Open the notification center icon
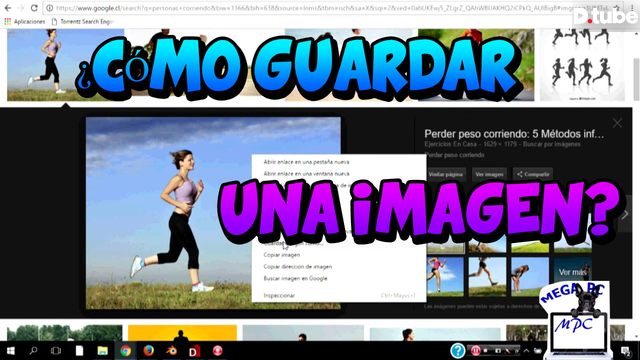 pos(625,351)
